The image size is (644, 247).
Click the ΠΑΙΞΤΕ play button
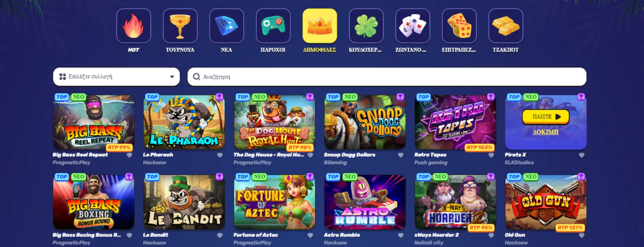coord(546,116)
